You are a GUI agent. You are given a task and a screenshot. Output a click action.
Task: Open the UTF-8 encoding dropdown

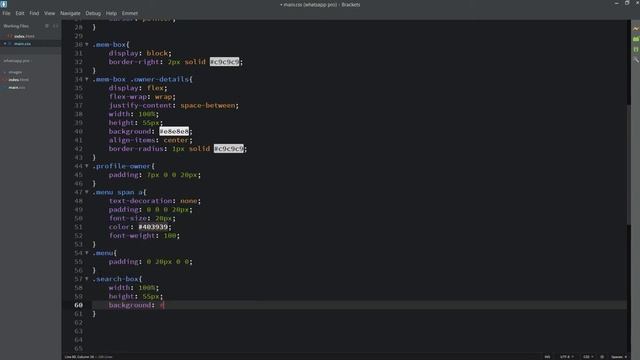[567, 357]
